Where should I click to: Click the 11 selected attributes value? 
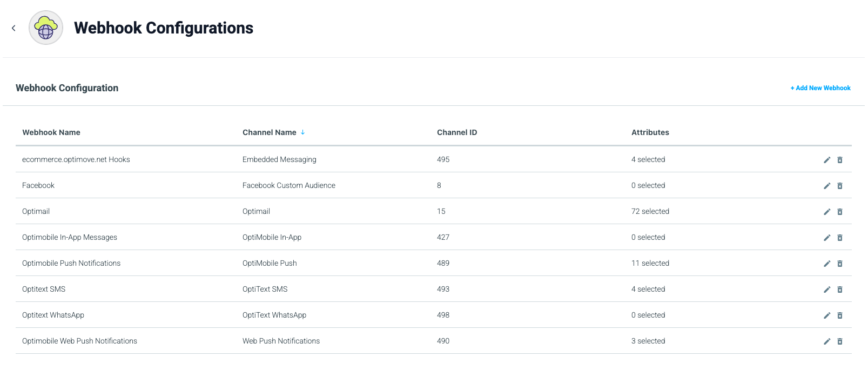(x=650, y=263)
